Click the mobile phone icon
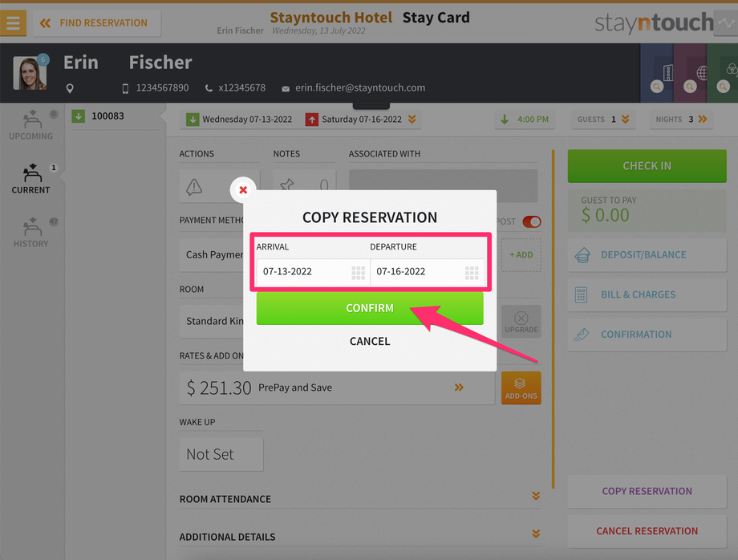Image resolution: width=738 pixels, height=560 pixels. click(125, 88)
